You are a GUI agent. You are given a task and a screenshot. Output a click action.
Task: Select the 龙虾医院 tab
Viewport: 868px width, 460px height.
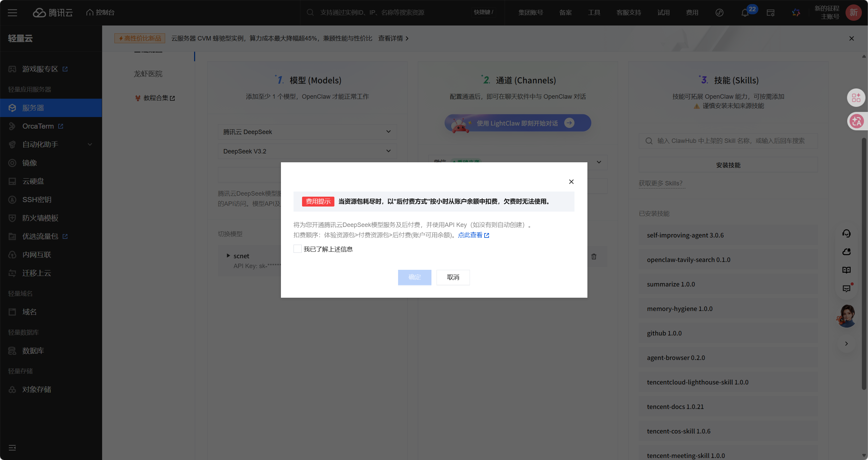pos(148,74)
